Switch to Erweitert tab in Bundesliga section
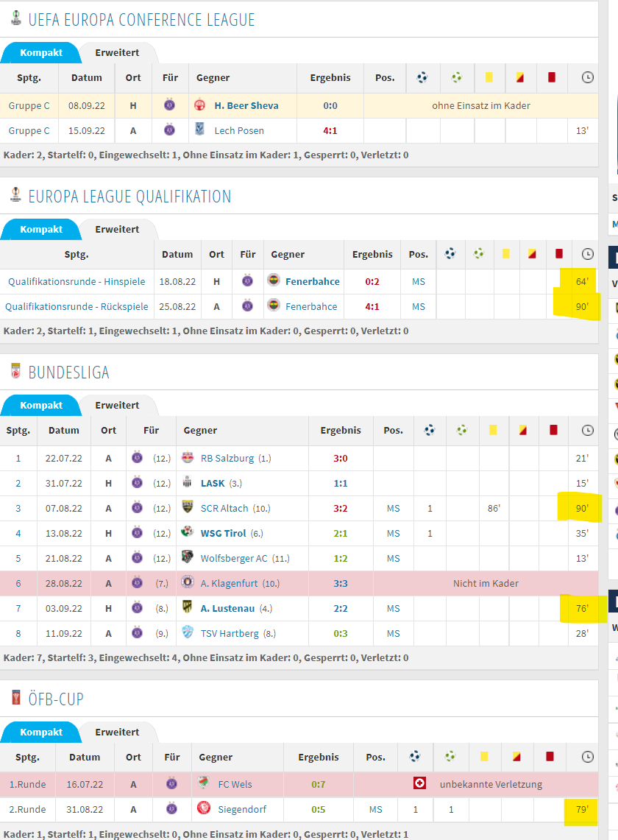Viewport: 618px width, 840px height. click(x=117, y=406)
